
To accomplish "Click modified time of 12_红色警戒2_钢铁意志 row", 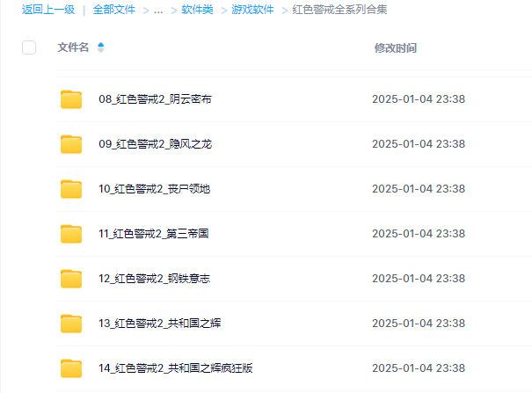I will (x=419, y=279).
